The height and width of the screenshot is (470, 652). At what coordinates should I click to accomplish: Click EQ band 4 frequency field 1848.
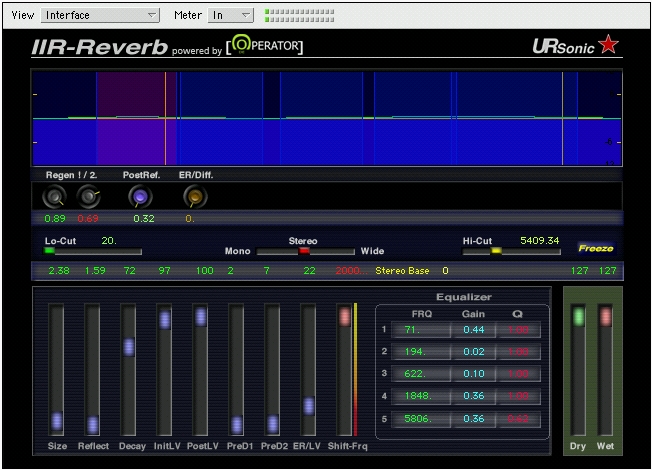tap(421, 396)
